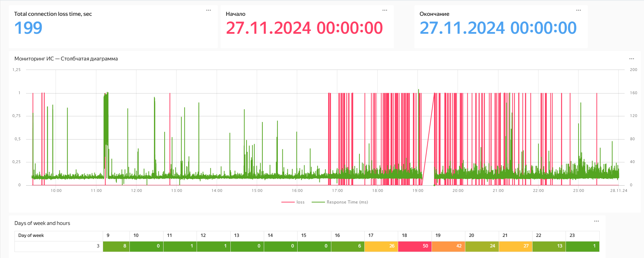Click the cell with value 24
Image resolution: width=644 pixels, height=258 pixels.
482,246
